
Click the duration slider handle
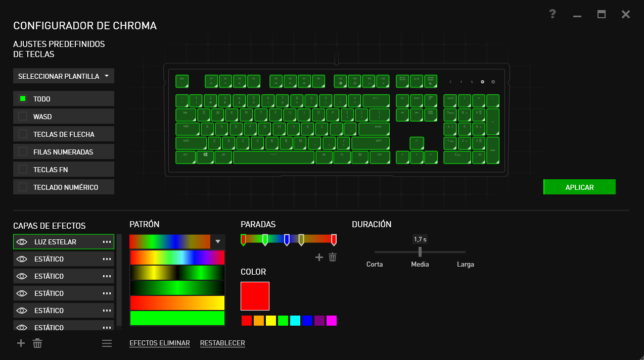(x=420, y=251)
